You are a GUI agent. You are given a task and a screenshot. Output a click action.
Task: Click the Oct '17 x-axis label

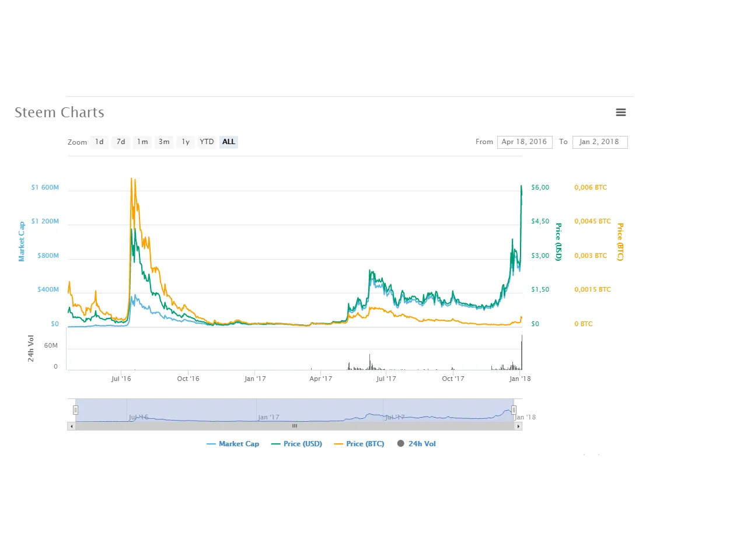tap(453, 379)
